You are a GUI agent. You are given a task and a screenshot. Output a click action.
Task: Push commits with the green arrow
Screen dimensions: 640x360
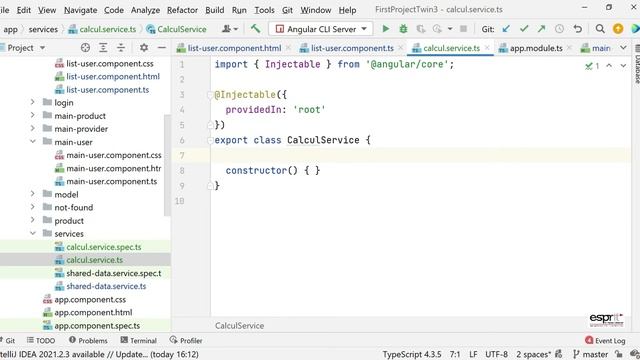pos(542,29)
